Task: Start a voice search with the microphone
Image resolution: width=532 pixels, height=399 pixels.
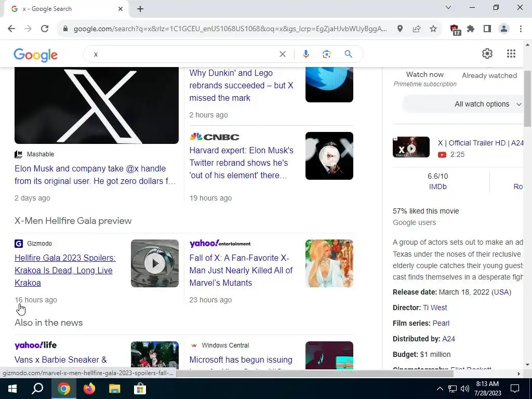Action: (x=305, y=54)
